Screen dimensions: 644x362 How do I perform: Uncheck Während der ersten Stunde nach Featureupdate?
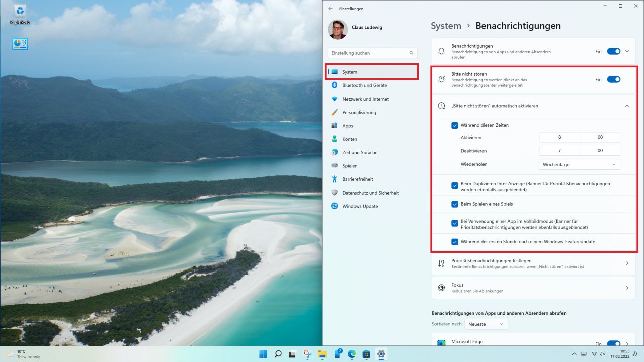coord(455,242)
